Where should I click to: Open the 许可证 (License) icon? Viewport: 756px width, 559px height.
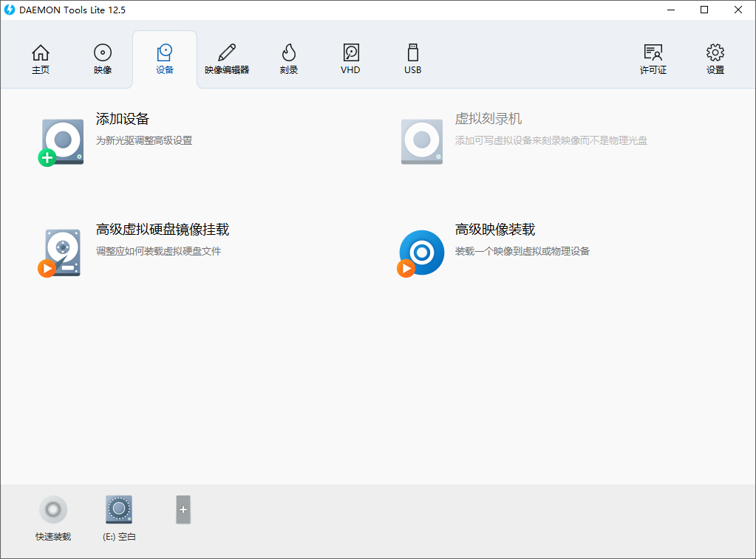click(653, 58)
